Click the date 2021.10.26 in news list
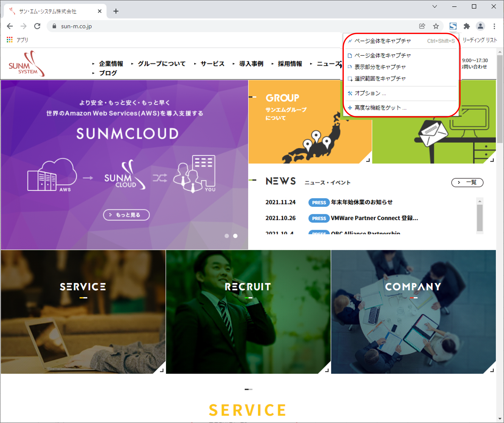The image size is (504, 423). click(x=280, y=218)
